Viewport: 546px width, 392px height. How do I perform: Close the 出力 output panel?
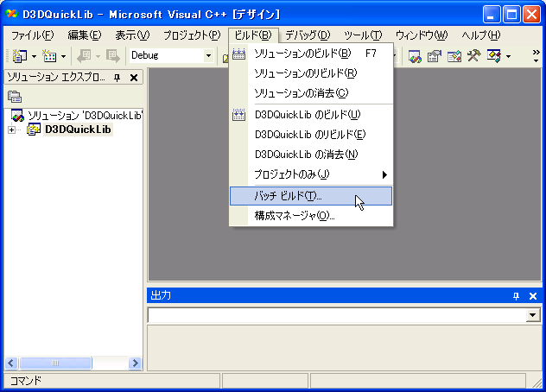(533, 296)
